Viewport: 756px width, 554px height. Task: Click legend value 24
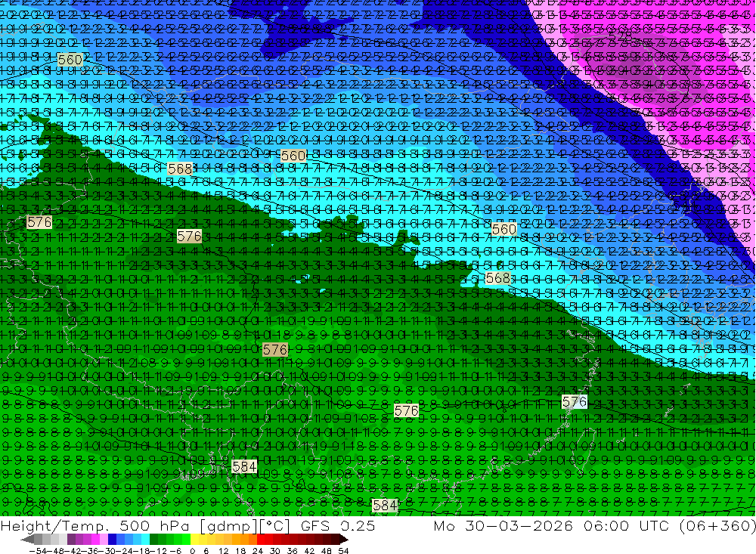pos(258,551)
